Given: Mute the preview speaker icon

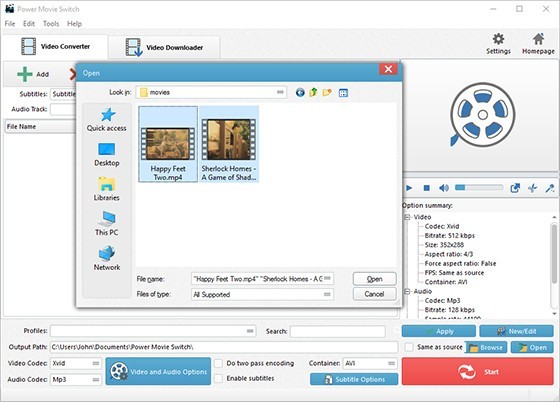Looking at the screenshot, I should tap(444, 188).
